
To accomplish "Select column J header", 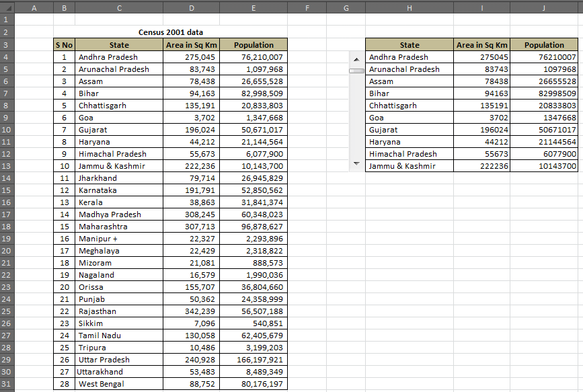I will [544, 8].
